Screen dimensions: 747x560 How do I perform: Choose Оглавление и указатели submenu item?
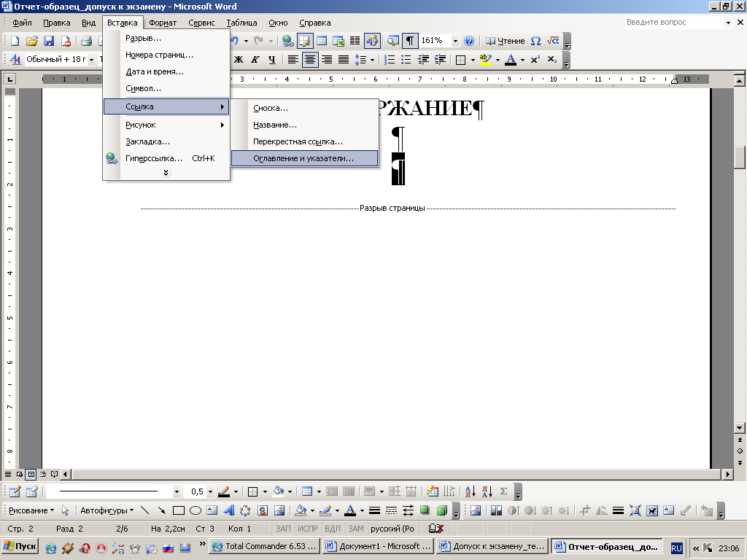(x=304, y=158)
